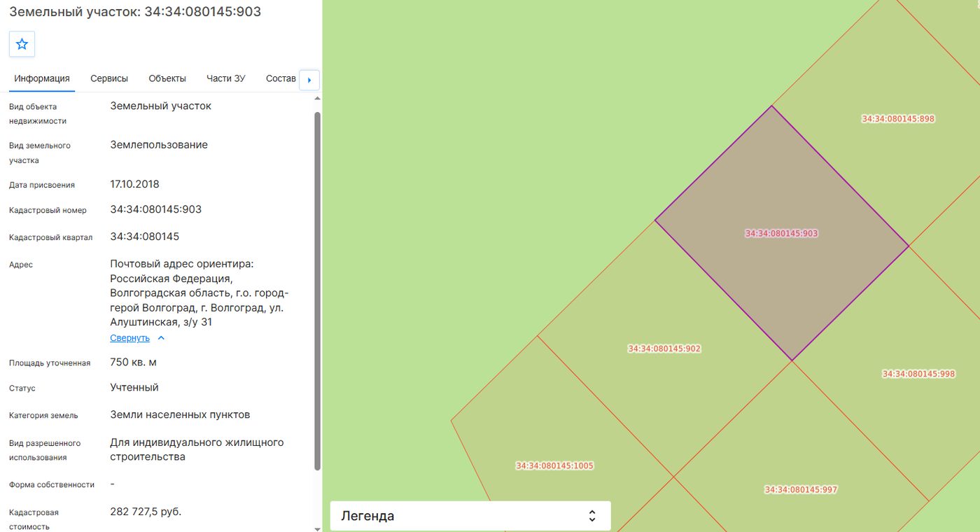
Task: Open the Информация tab
Action: [42, 78]
